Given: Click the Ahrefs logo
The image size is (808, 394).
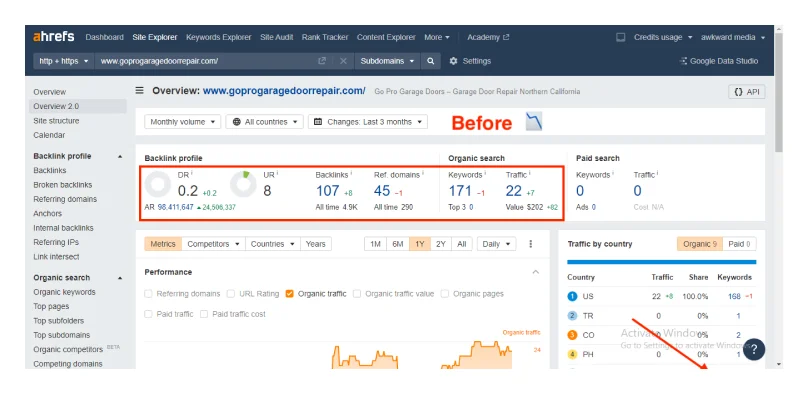Looking at the screenshot, I should point(54,37).
